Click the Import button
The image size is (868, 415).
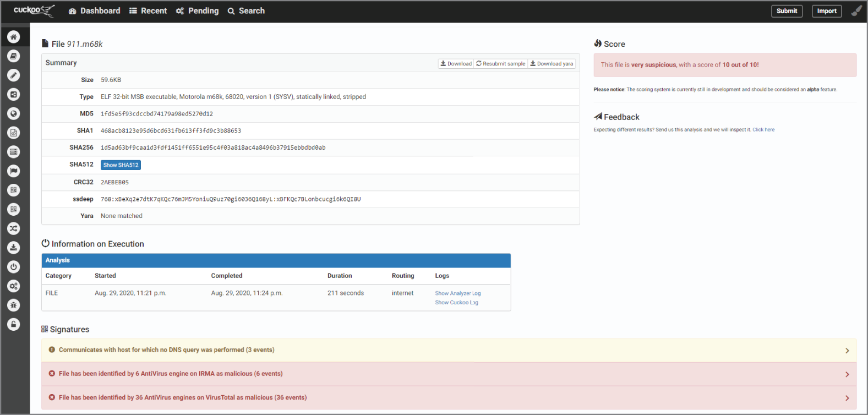[x=827, y=11]
